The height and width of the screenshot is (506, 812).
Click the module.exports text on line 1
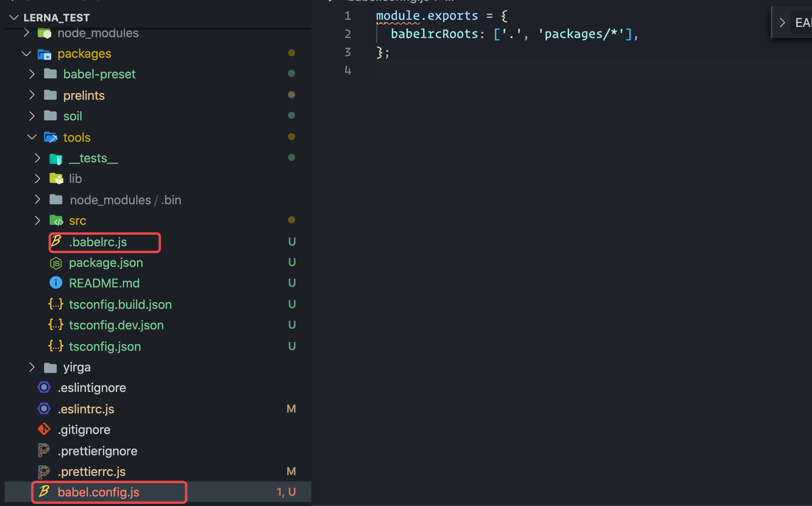point(427,16)
